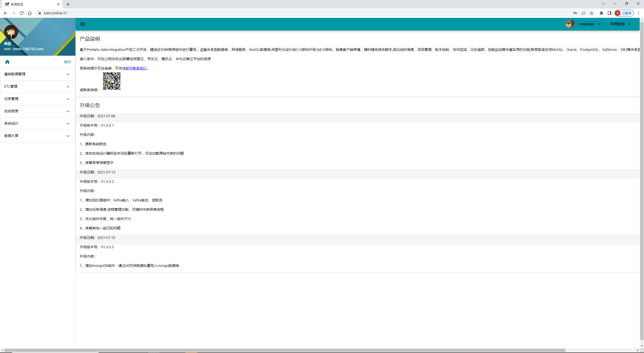The image size is (644, 353).
Task: Expand 任务管理 in the sidebar
Action: (x=37, y=99)
